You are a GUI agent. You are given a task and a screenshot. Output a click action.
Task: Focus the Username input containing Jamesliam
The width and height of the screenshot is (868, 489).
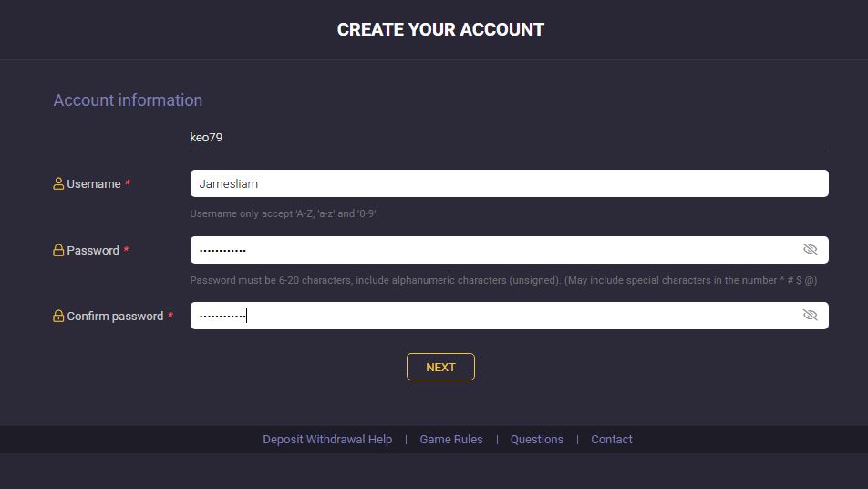click(509, 183)
